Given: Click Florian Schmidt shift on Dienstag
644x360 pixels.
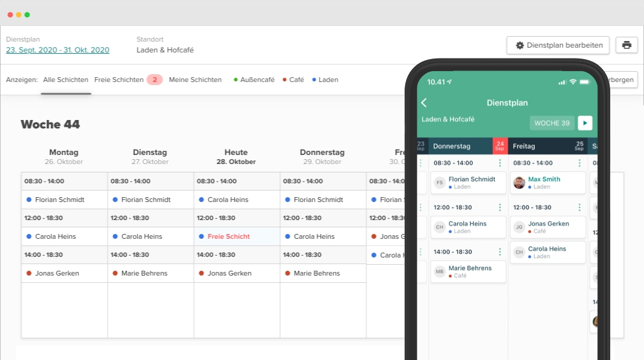Looking at the screenshot, I should click(x=151, y=200).
